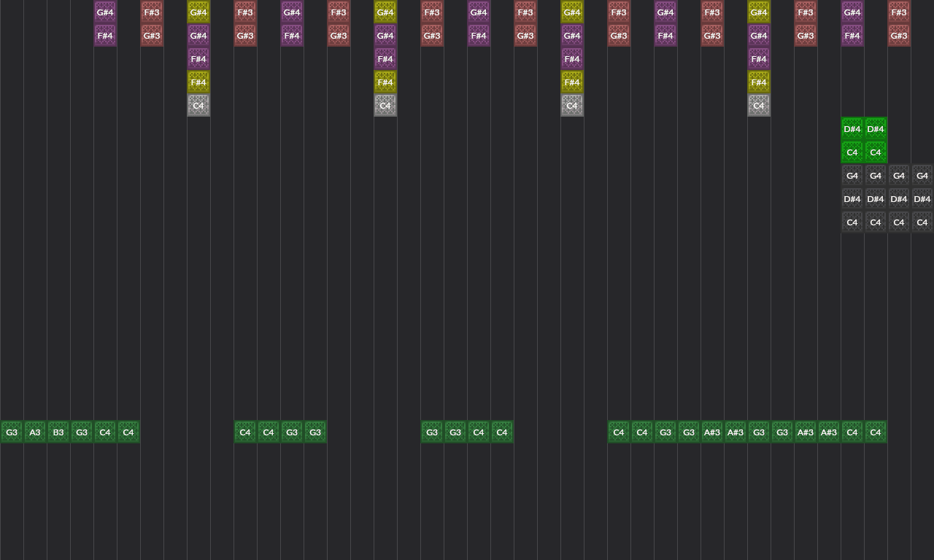The width and height of the screenshot is (934, 560).
Task: Click the leftmost red F#3 note block
Action: click(x=152, y=12)
